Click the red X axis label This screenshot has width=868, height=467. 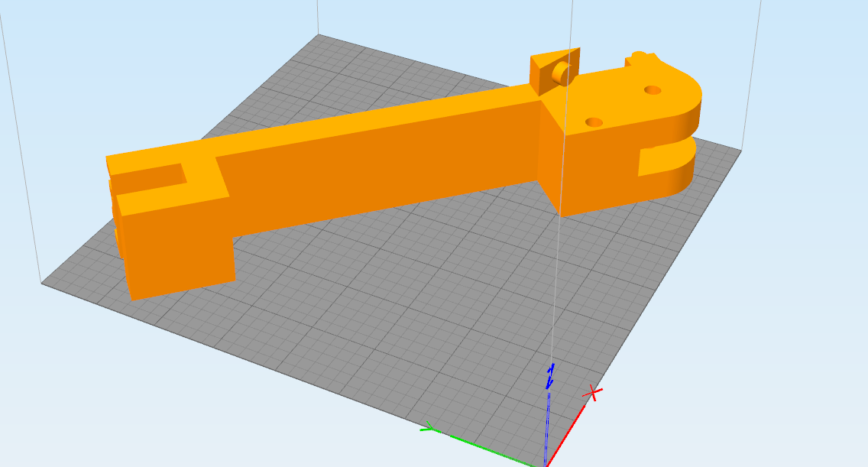pyautogui.click(x=592, y=393)
